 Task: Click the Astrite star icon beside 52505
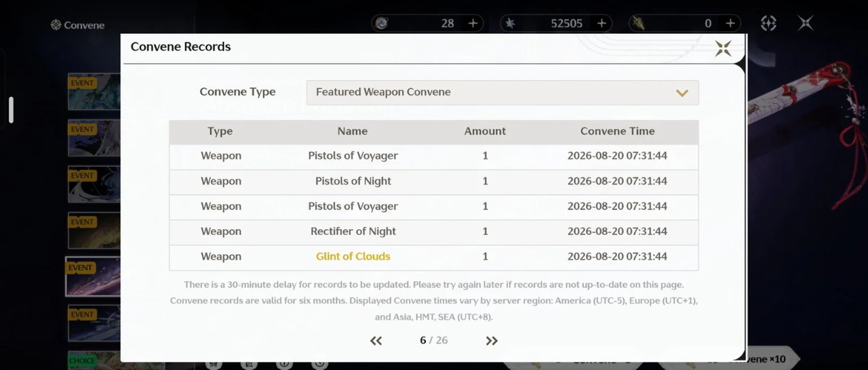click(x=510, y=23)
